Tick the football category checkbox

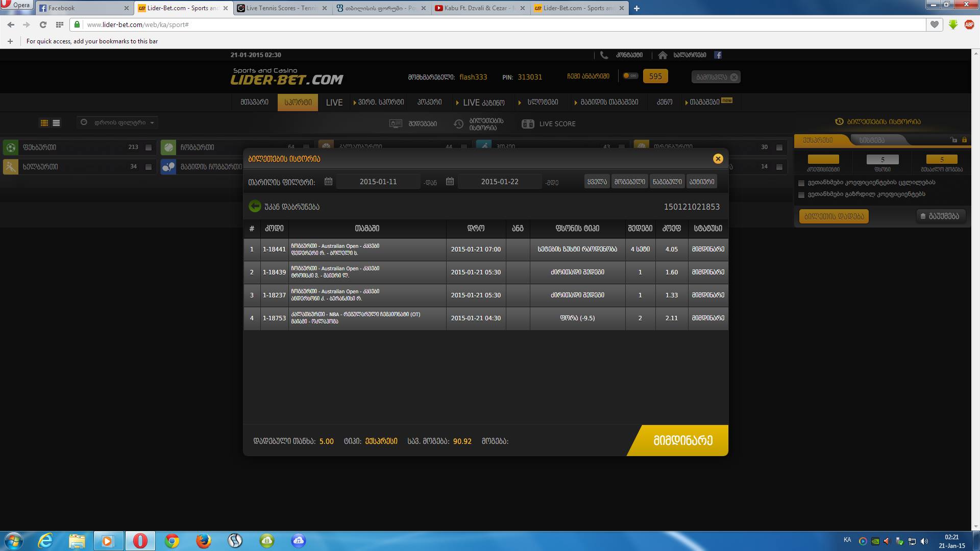(x=149, y=147)
